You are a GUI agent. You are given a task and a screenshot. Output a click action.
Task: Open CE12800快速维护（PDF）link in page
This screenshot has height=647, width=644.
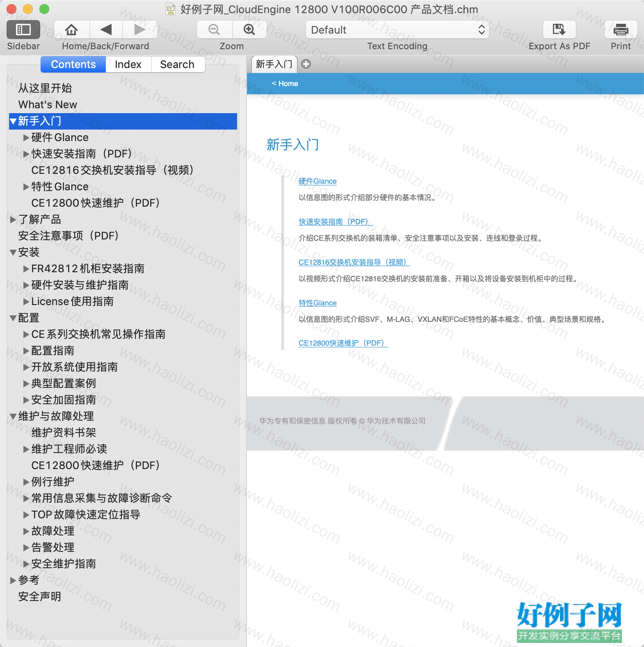343,343
